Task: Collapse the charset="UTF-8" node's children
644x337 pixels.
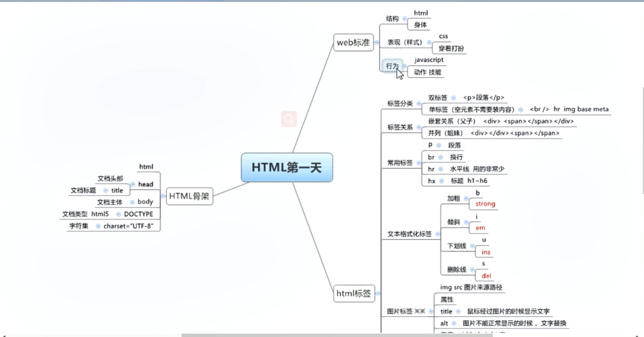Action: pyautogui.click(x=98, y=226)
